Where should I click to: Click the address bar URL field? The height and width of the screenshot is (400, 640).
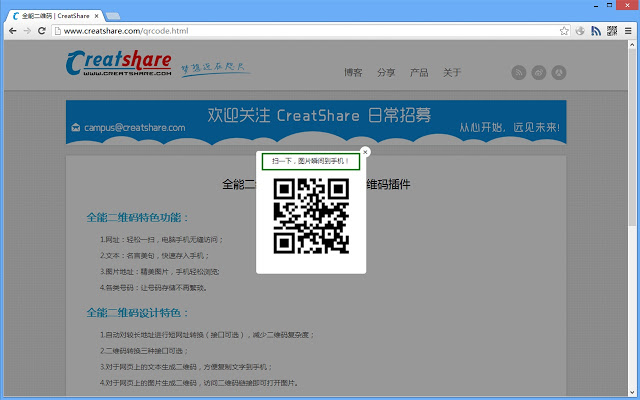pyautogui.click(x=300, y=31)
